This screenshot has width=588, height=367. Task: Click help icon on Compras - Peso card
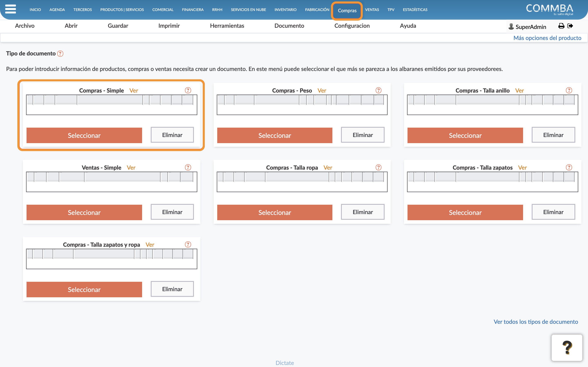[x=379, y=90]
